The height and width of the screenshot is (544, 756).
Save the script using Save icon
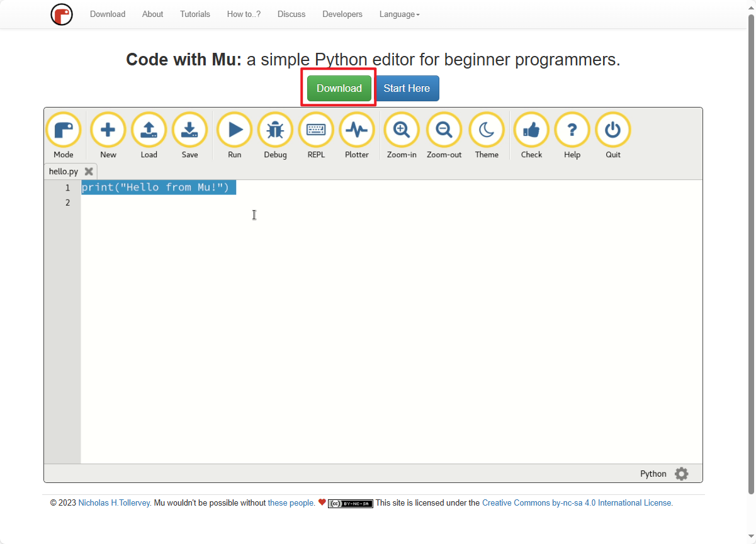coord(189,130)
